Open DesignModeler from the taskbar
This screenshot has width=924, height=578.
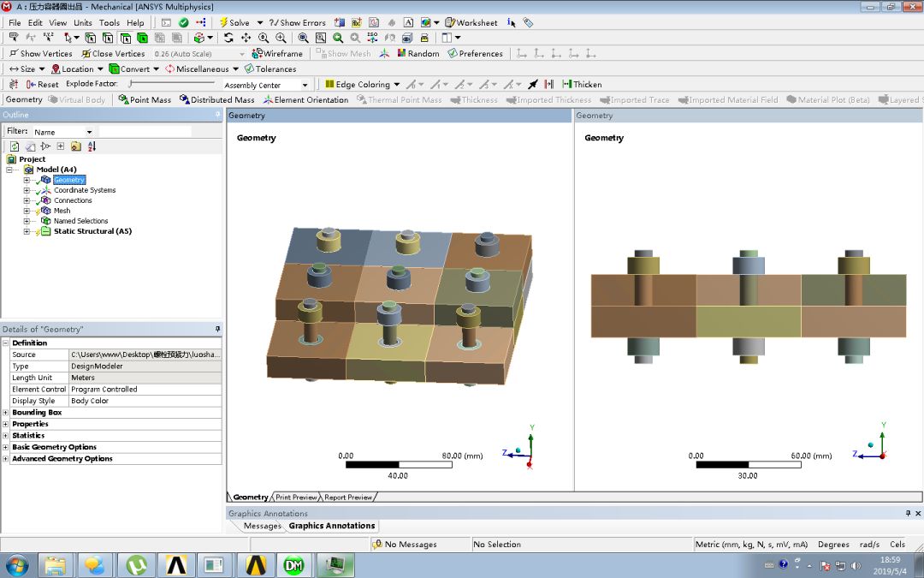tap(293, 565)
